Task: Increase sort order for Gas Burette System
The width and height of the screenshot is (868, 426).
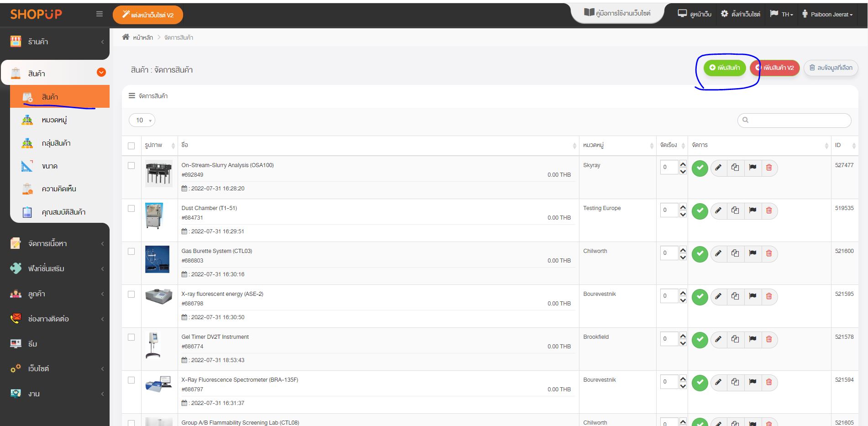Action: (683, 250)
